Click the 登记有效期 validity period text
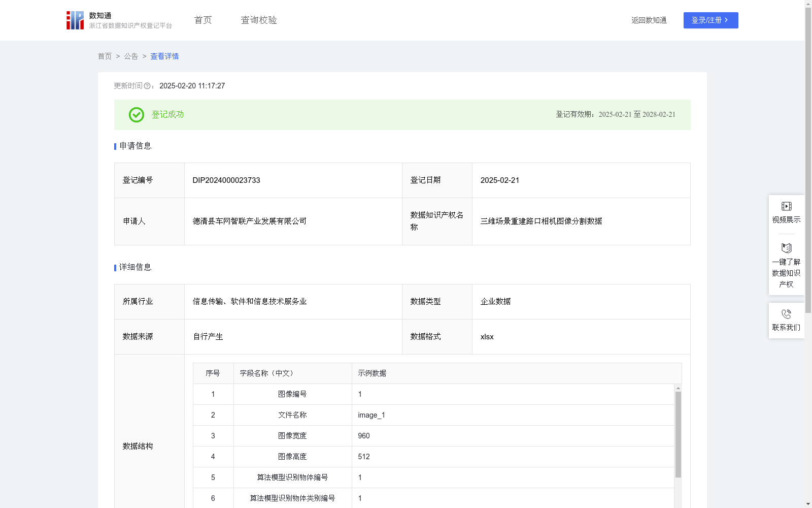The height and width of the screenshot is (508, 812). (616, 115)
